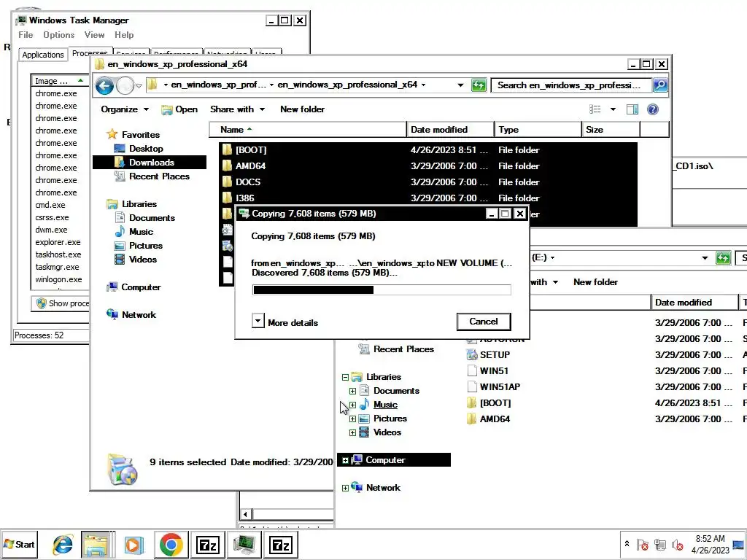Select the SETUP file in the E: window
Screen dimensions: 747x560
point(488,355)
